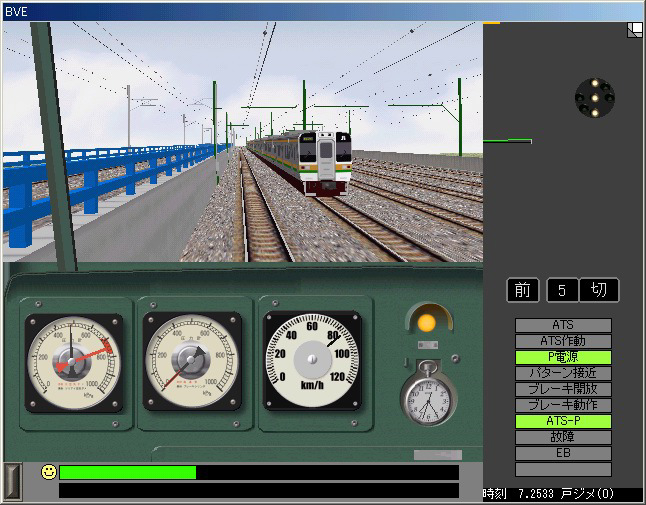Click the 故障 fault indicator

(x=563, y=437)
